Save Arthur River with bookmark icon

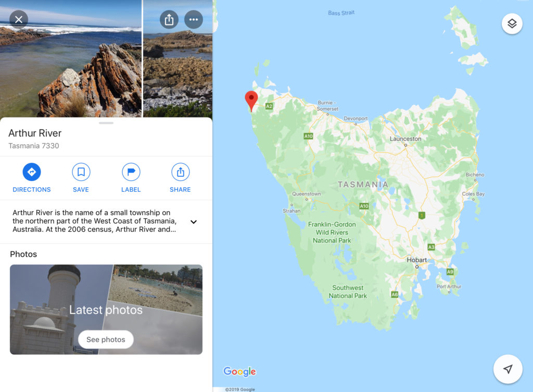coord(81,178)
